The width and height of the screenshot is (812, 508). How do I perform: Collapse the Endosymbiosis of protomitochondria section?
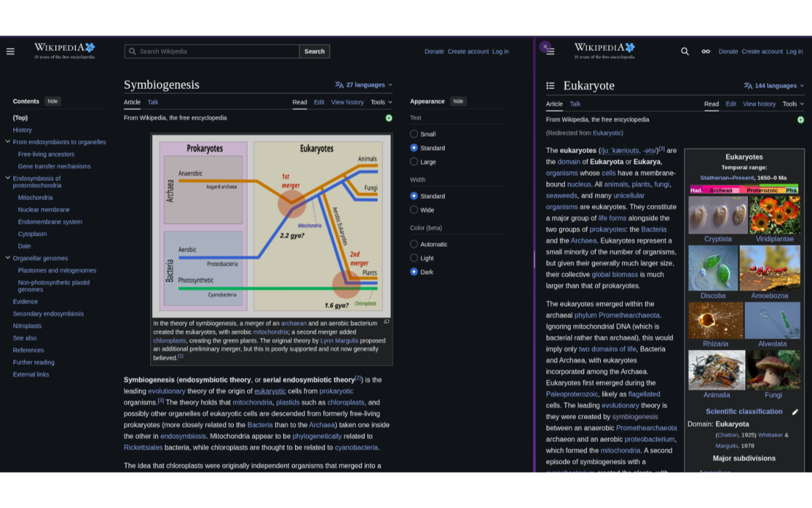click(8, 178)
